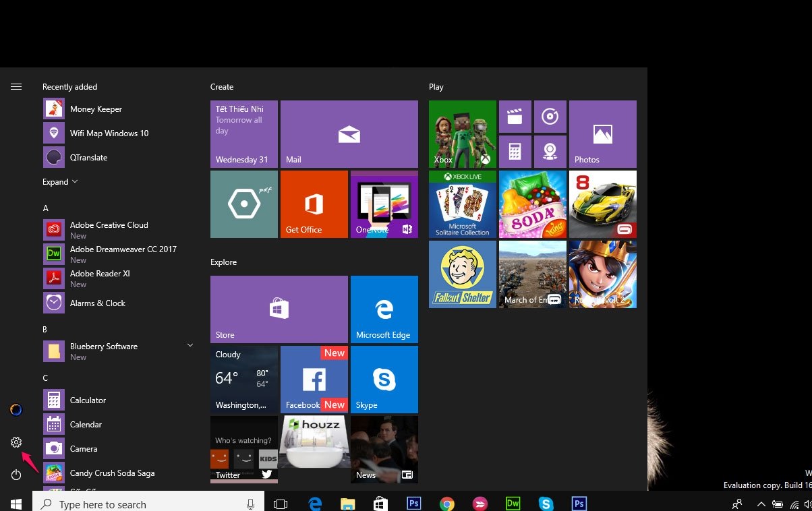Open Task View from taskbar
812x511 pixels.
(281, 504)
